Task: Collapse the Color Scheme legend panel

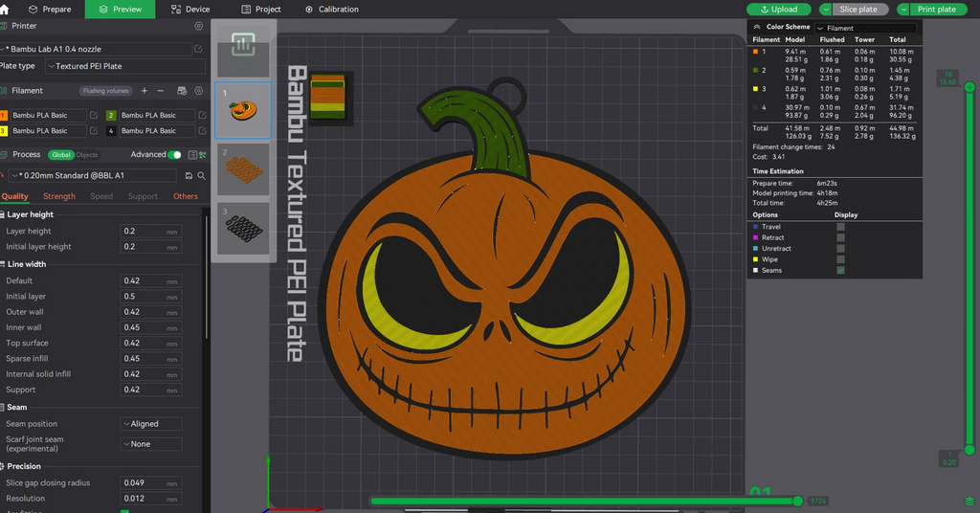Action: (757, 27)
